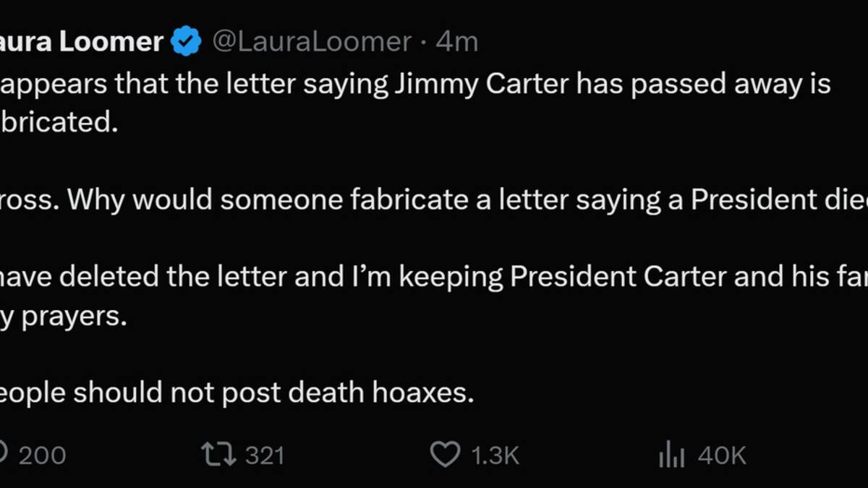
Task: Click the 200 replies count
Action: pyautogui.click(x=42, y=455)
